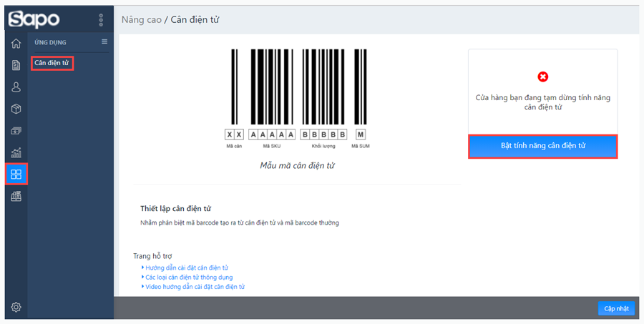Open Các loại cân điện tử thông dụng link
This screenshot has height=324, width=644.
click(189, 278)
